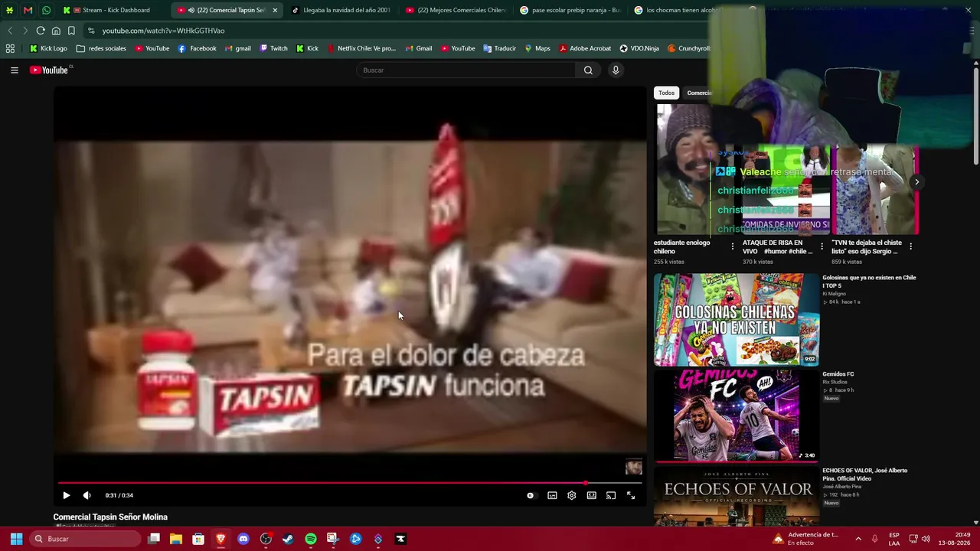This screenshot has height=551, width=980.
Task: Open the Echoes of Valor video thumbnail
Action: pos(737,496)
